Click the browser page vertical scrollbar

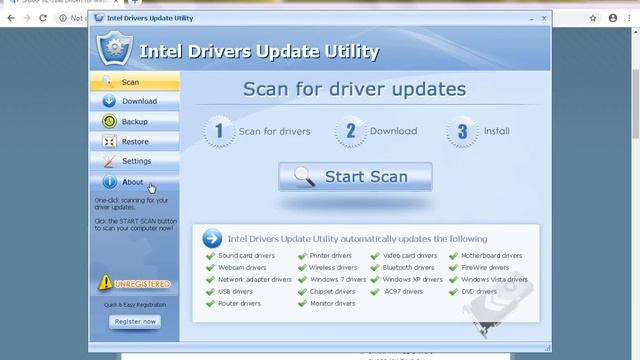[636, 104]
